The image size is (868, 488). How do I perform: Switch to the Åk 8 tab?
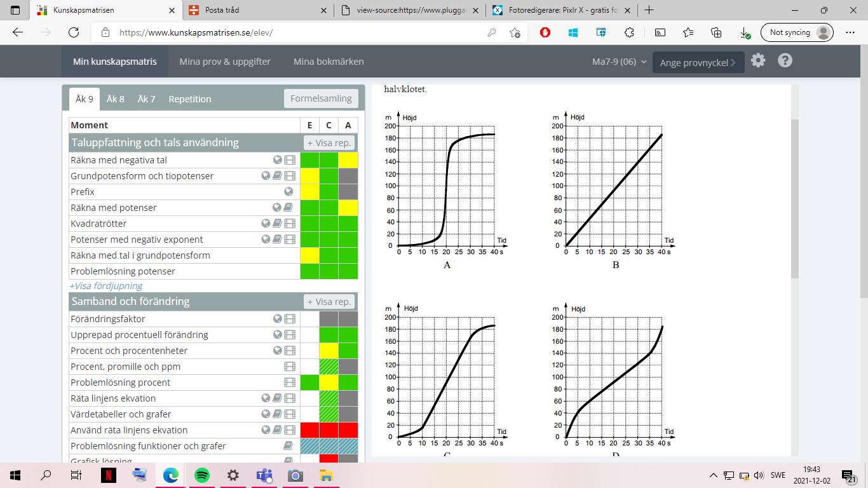click(115, 98)
